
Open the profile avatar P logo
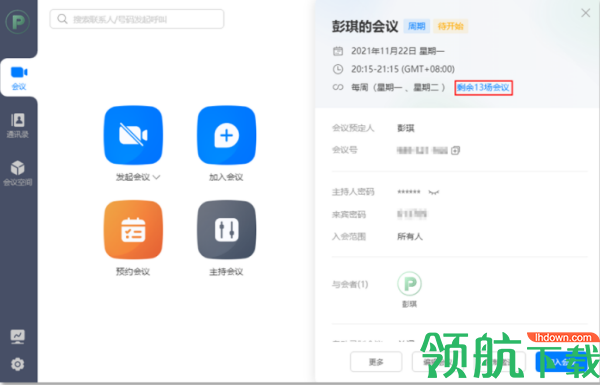[18, 22]
